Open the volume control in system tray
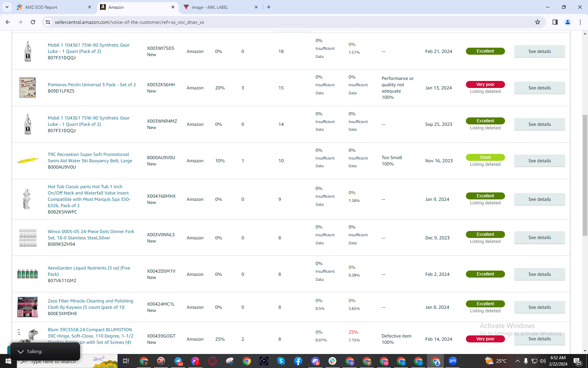588x368 pixels. pos(543,361)
